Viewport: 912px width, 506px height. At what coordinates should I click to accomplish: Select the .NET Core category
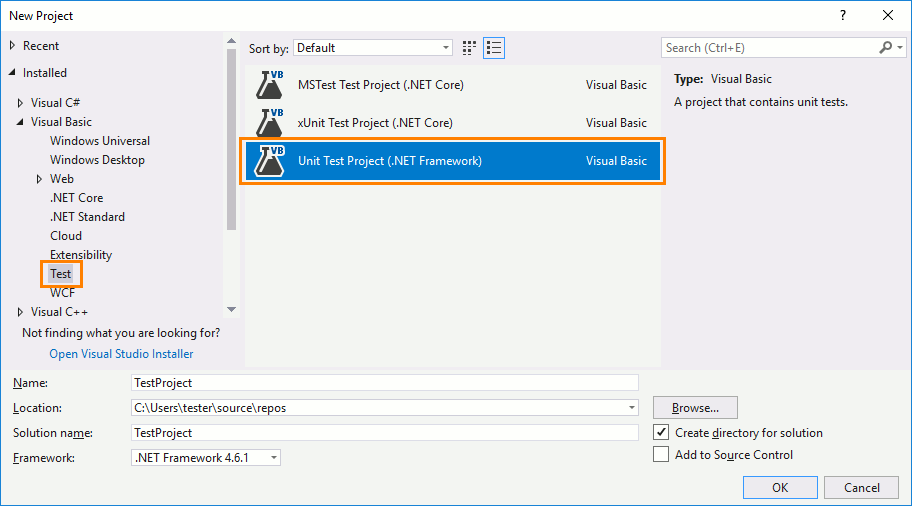[77, 198]
